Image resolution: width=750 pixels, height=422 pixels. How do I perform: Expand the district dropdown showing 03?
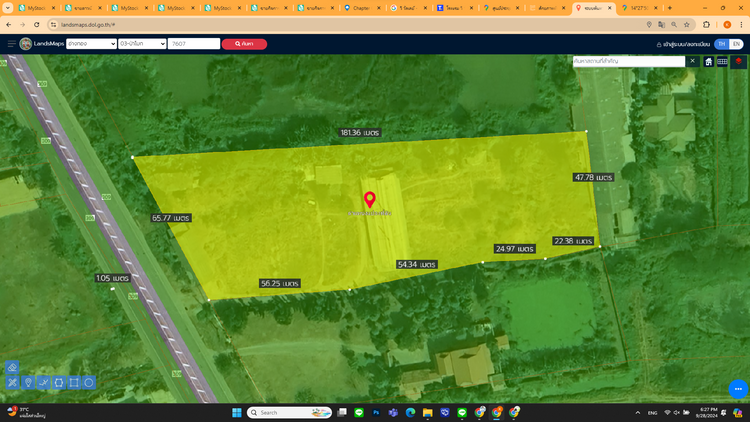tap(141, 44)
